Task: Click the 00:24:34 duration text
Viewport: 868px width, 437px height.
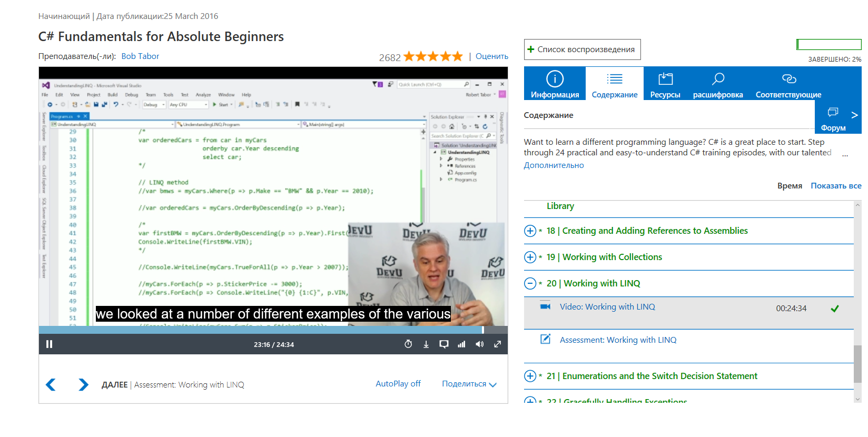Action: point(791,309)
